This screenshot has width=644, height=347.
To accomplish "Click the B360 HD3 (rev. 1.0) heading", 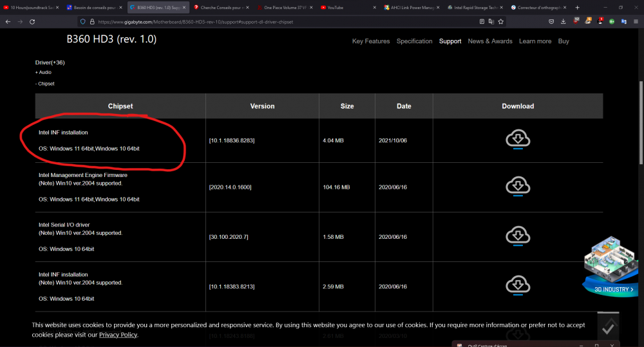I will pyautogui.click(x=111, y=39).
